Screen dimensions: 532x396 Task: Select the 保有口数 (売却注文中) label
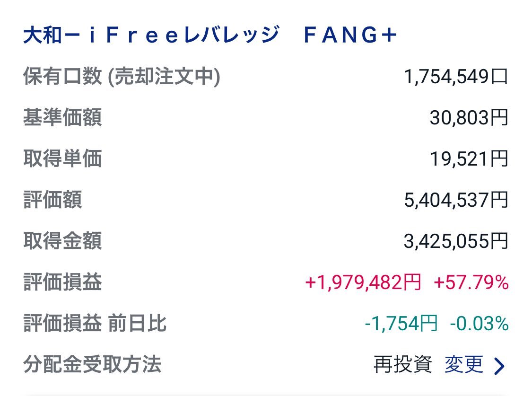[122, 76]
